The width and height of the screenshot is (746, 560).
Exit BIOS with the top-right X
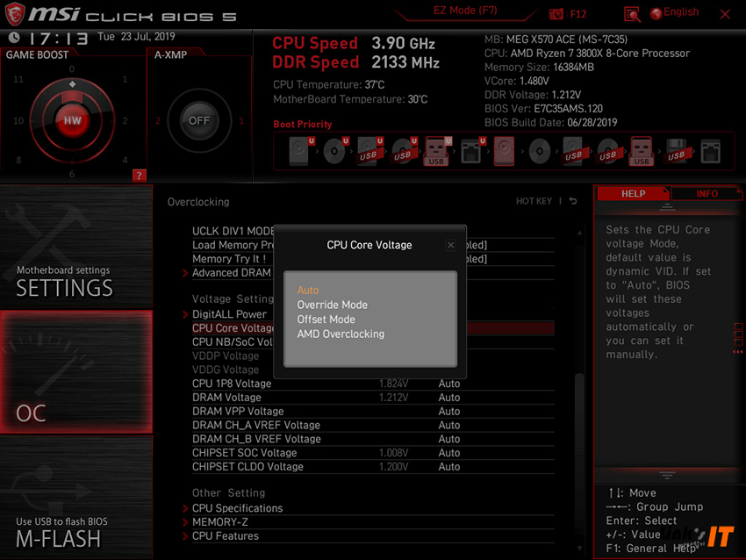point(725,14)
